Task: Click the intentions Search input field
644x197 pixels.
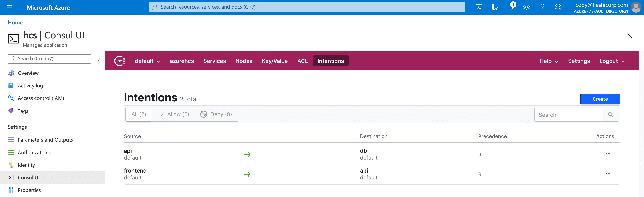Action: 568,115
